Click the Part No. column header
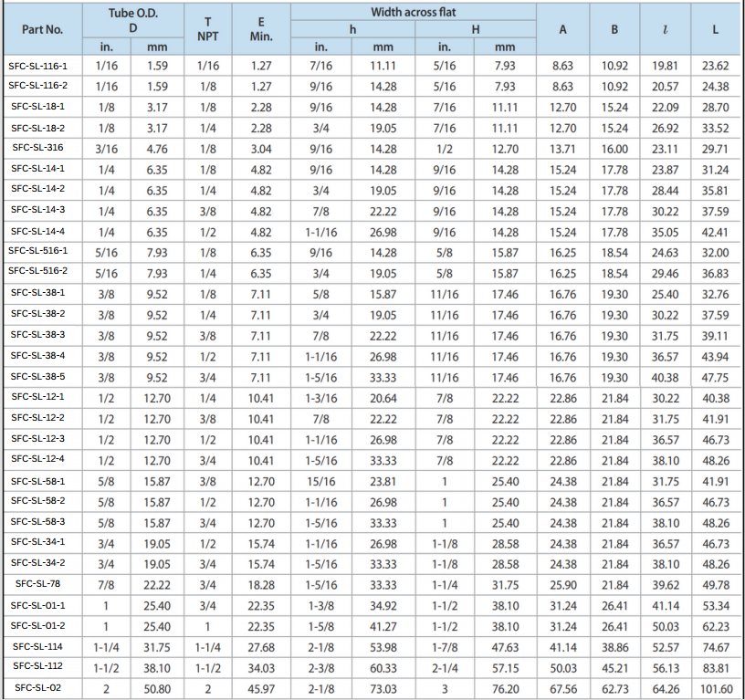The width and height of the screenshot is (745, 700). pyautogui.click(x=42, y=29)
